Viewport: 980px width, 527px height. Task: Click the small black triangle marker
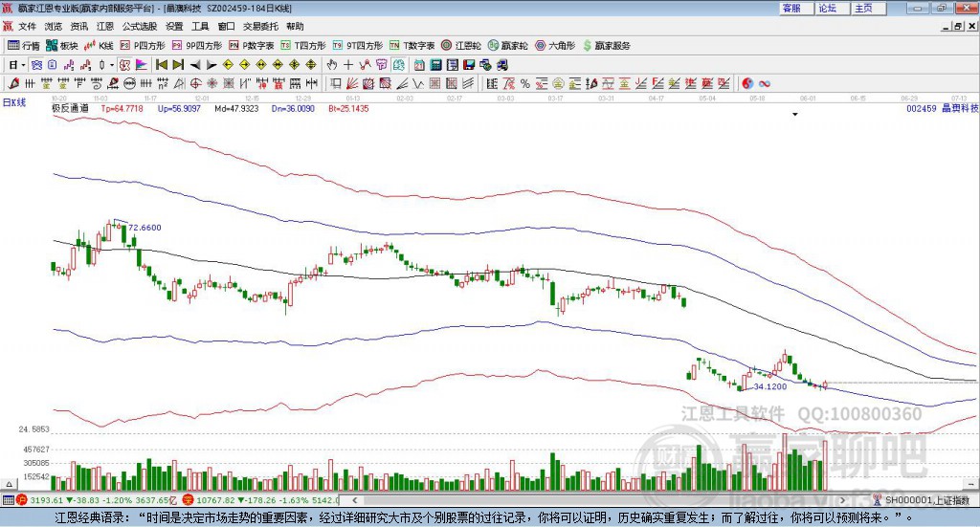795,114
